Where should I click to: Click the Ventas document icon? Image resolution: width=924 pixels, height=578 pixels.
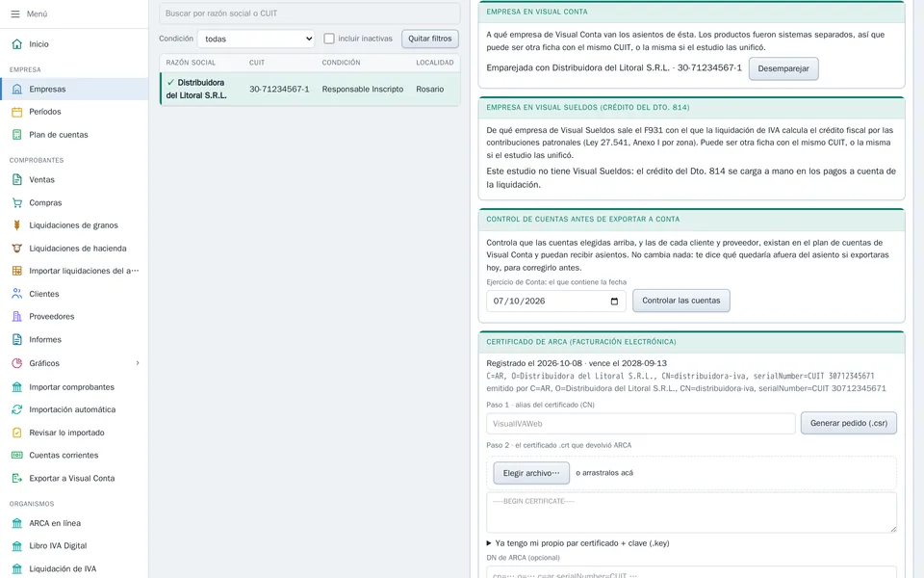click(x=17, y=180)
